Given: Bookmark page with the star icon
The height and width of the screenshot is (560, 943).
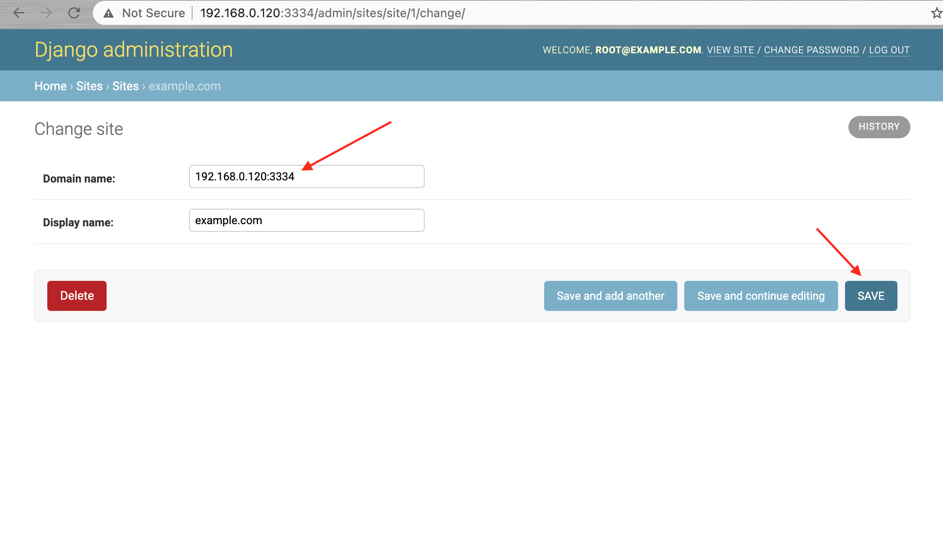Looking at the screenshot, I should [x=936, y=13].
